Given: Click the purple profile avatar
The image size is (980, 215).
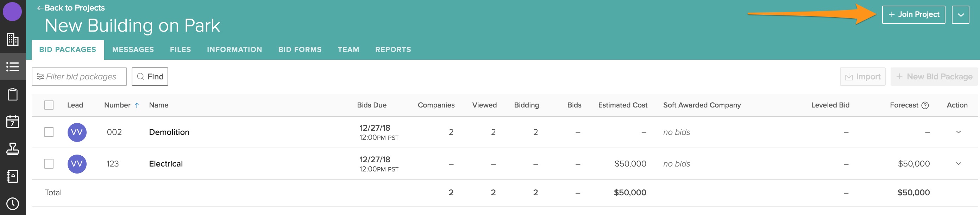Looking at the screenshot, I should click(x=12, y=11).
